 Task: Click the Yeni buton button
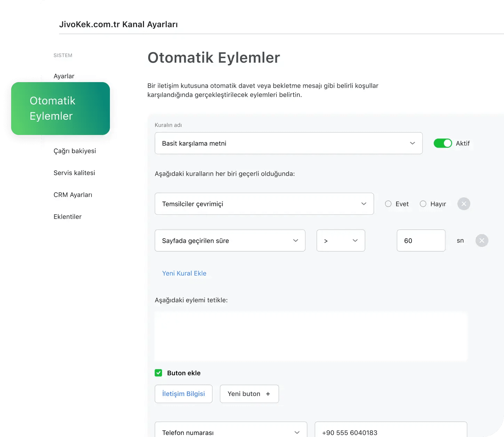coord(249,394)
